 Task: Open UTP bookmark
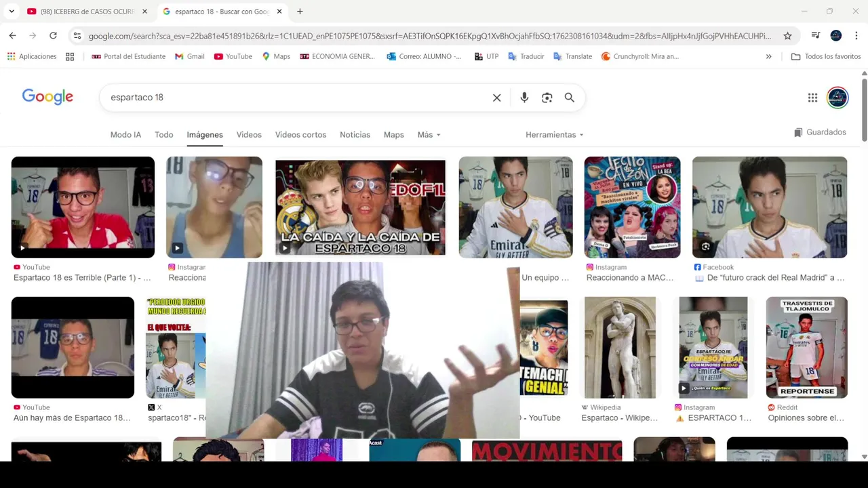coord(486,56)
